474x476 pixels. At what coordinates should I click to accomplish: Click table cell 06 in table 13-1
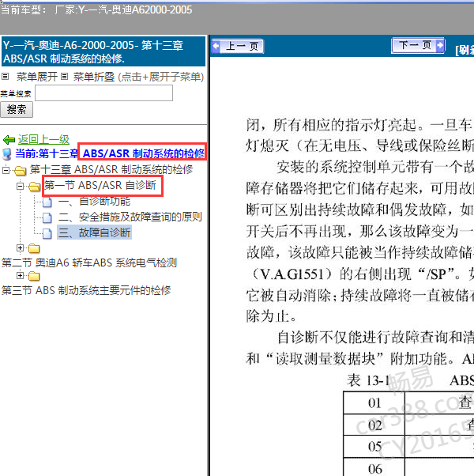pyautogui.click(x=374, y=467)
